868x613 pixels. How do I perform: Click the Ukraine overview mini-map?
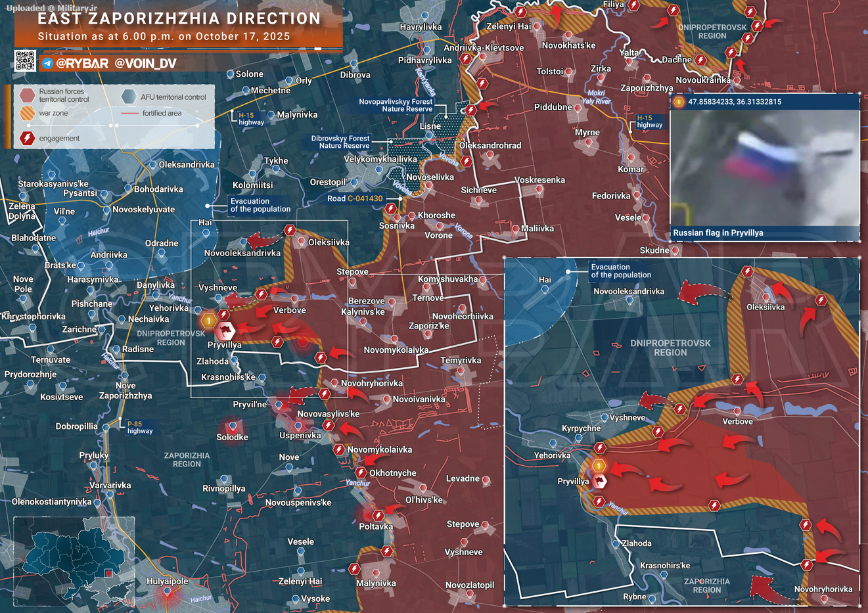pyautogui.click(x=74, y=560)
